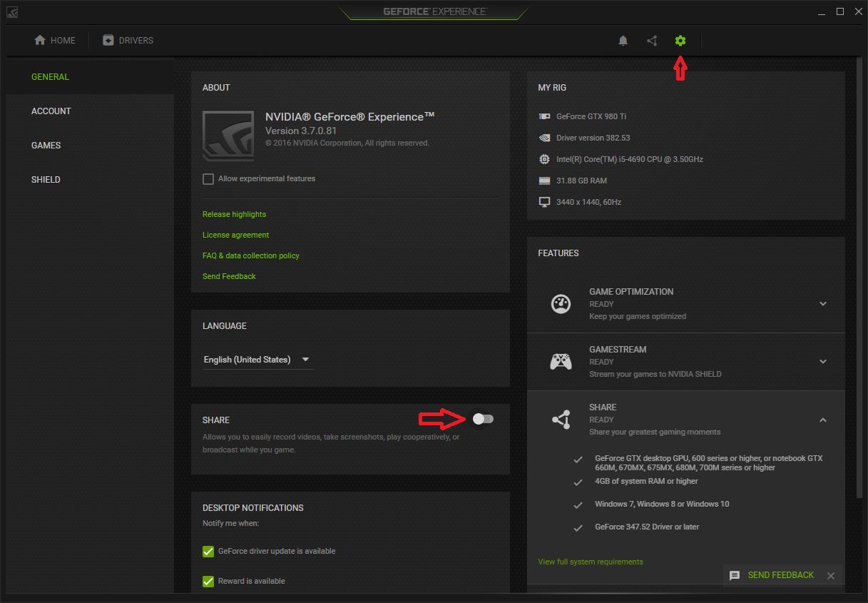
Task: Click the Send Feedback chat icon
Action: coord(735,575)
